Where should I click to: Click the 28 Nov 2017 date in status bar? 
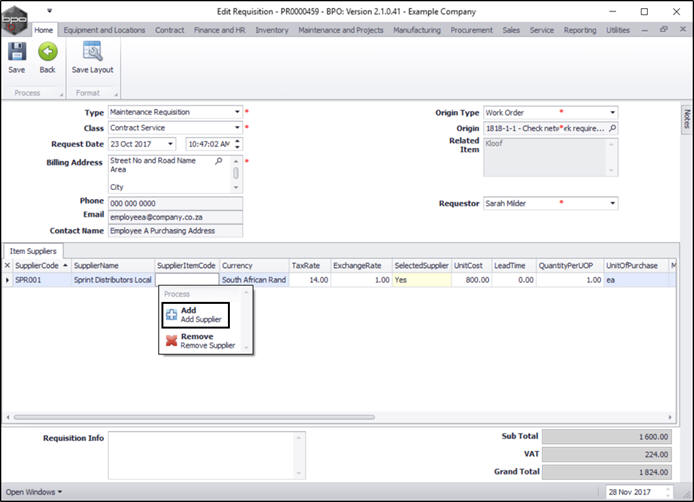(630, 492)
